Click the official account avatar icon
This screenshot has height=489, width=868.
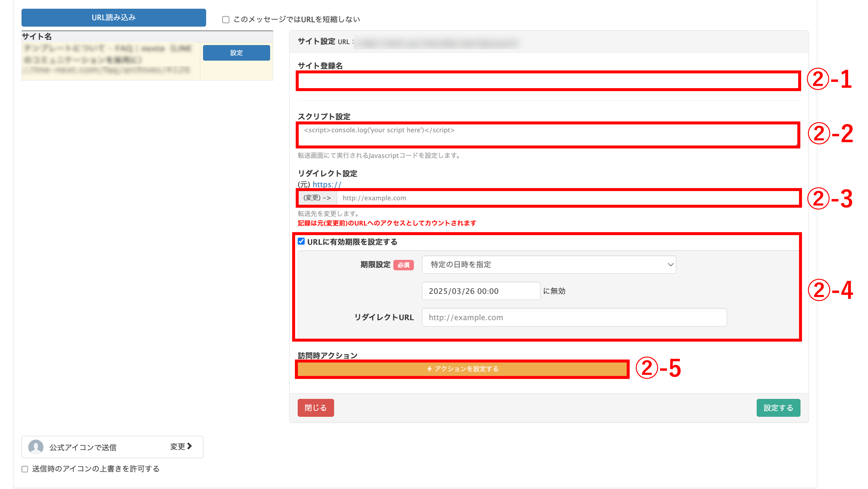click(x=36, y=447)
